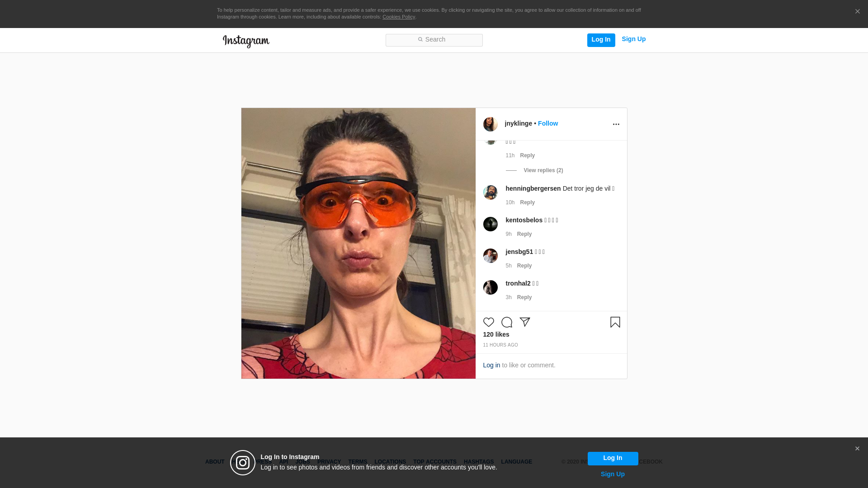The height and width of the screenshot is (488, 868).
Task: Reply to tronhal2's comment
Action: click(x=524, y=297)
